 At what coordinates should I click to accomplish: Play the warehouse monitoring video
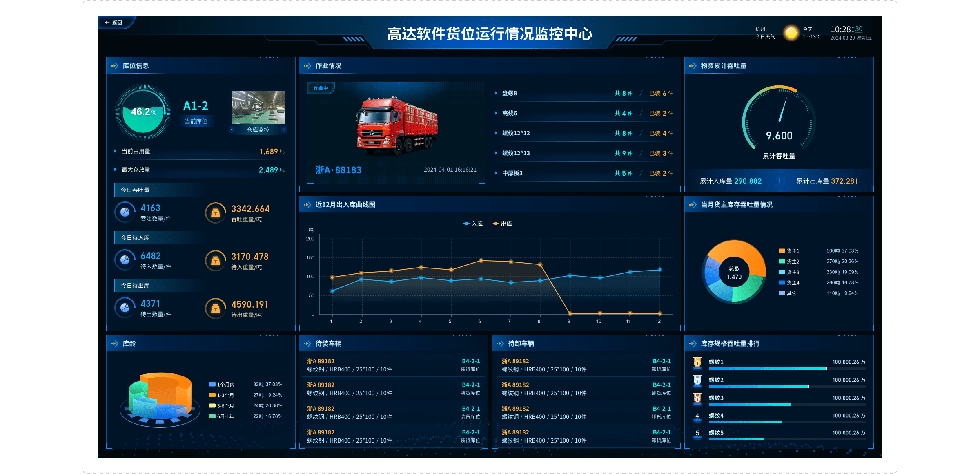[257, 107]
